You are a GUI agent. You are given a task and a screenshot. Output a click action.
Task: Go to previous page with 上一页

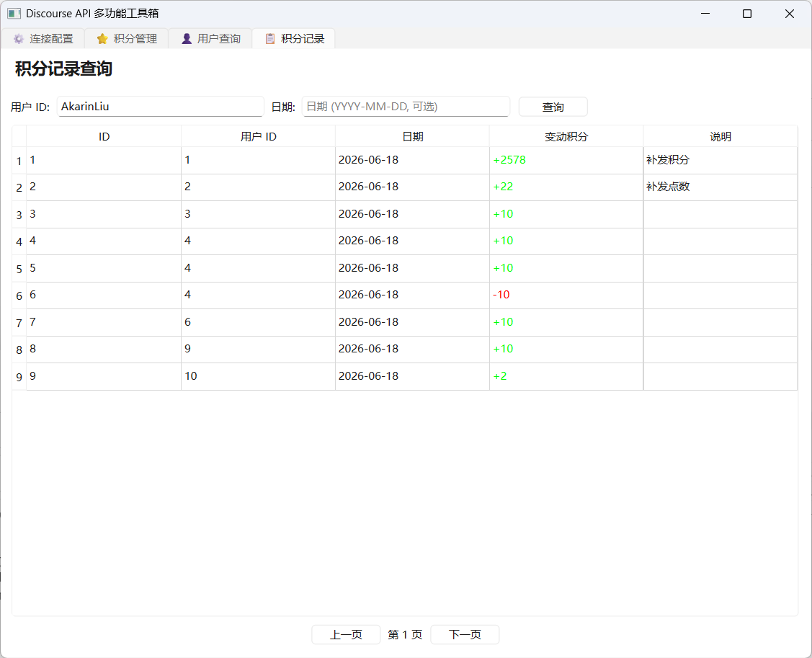click(x=346, y=635)
